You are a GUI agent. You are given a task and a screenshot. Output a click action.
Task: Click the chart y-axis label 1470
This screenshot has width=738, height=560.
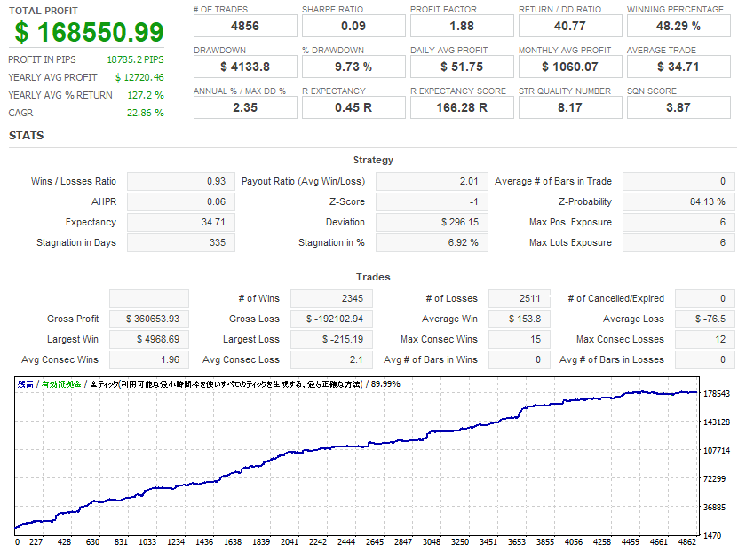coord(712,535)
